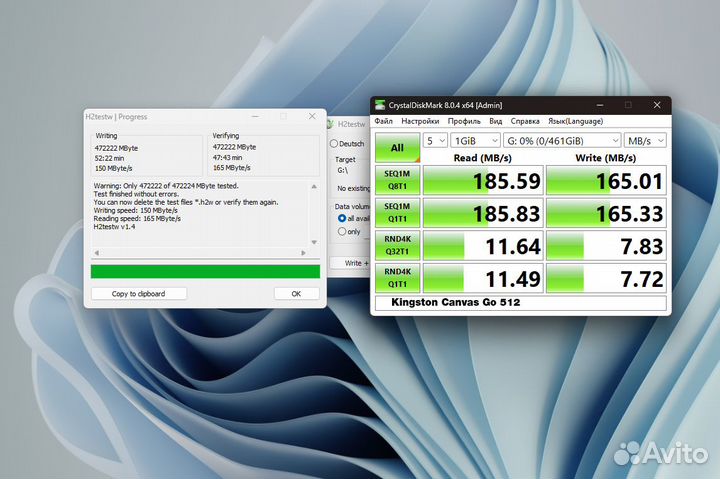Screen dimensions: 720x479
Task: Click the Write + button in H2testw window
Action: [350, 263]
